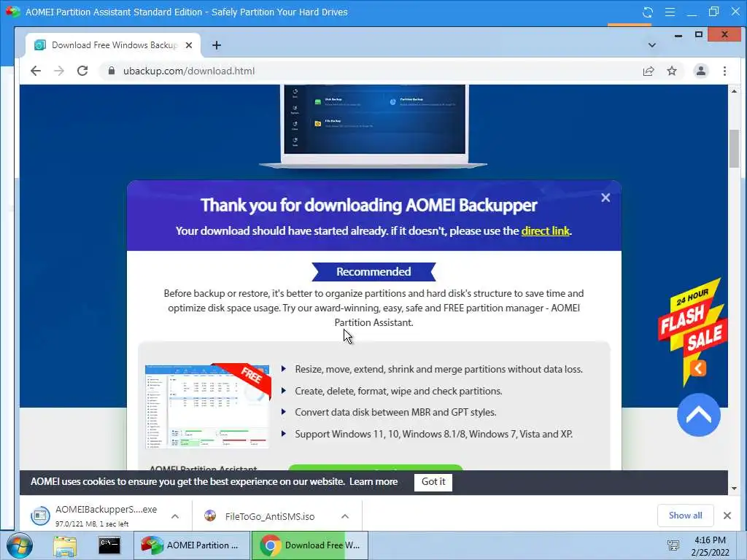Open a new Chrome tab

point(216,45)
